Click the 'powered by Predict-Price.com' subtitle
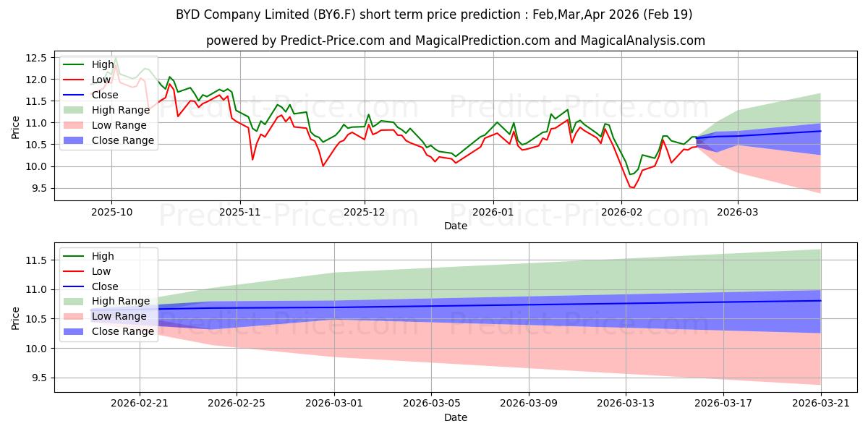This screenshot has width=868, height=434. coord(456,41)
